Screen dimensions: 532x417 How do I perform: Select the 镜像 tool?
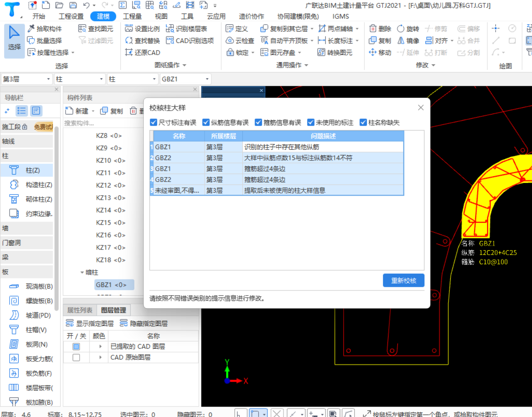click(408, 41)
